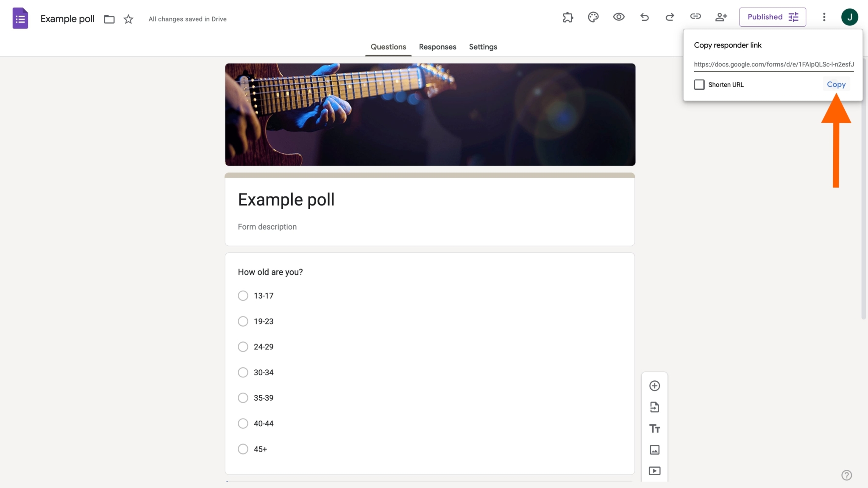Copy the responder link

836,84
